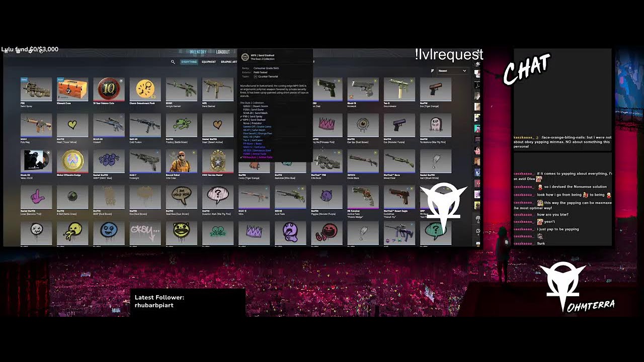The width and height of the screenshot is (644, 362).
Task: Select the MP9 Sand Dashed weapon
Action: coord(218,89)
